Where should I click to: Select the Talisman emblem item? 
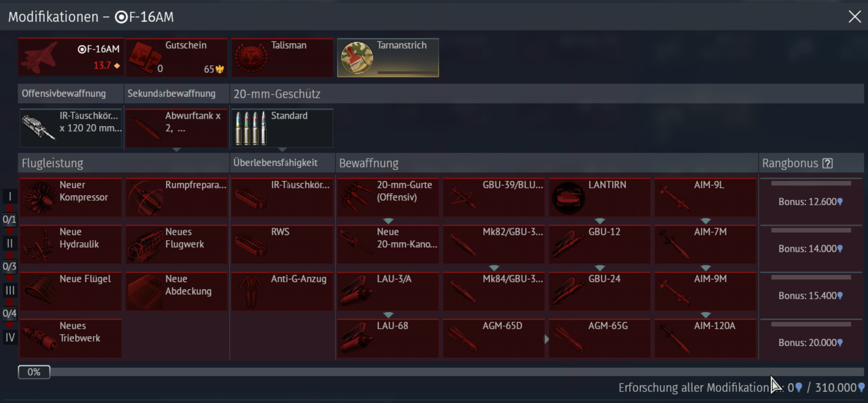282,57
